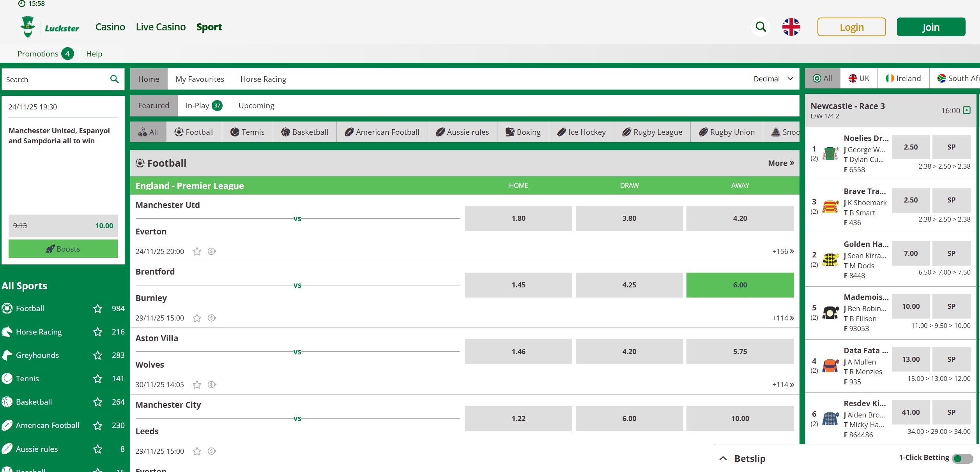
Task: Expand +156 markets for Manchester Utd game
Action: pos(781,251)
